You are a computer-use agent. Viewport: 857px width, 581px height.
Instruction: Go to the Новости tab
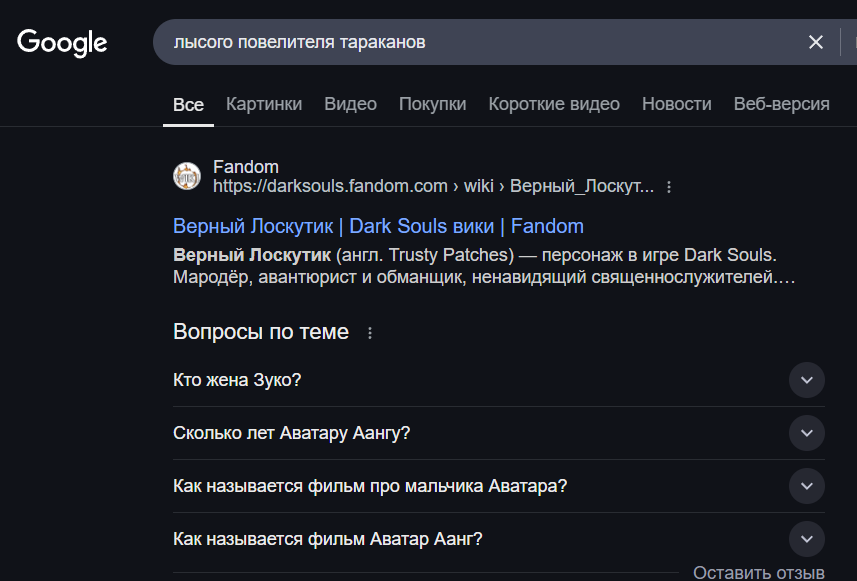click(x=677, y=104)
